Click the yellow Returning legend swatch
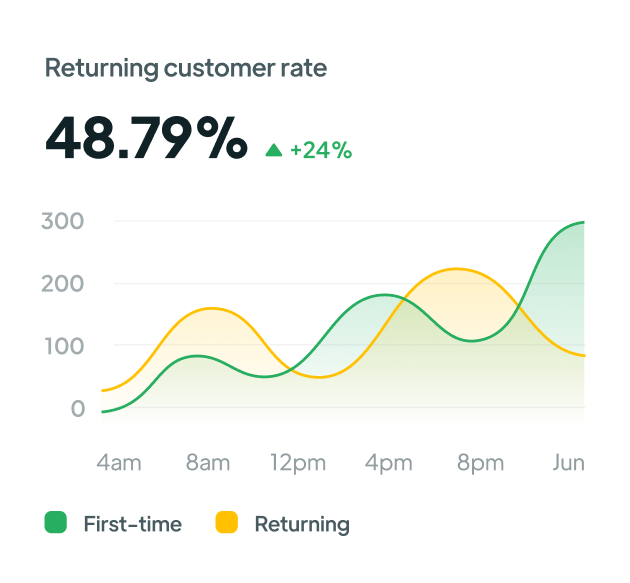630x583 pixels. (227, 522)
